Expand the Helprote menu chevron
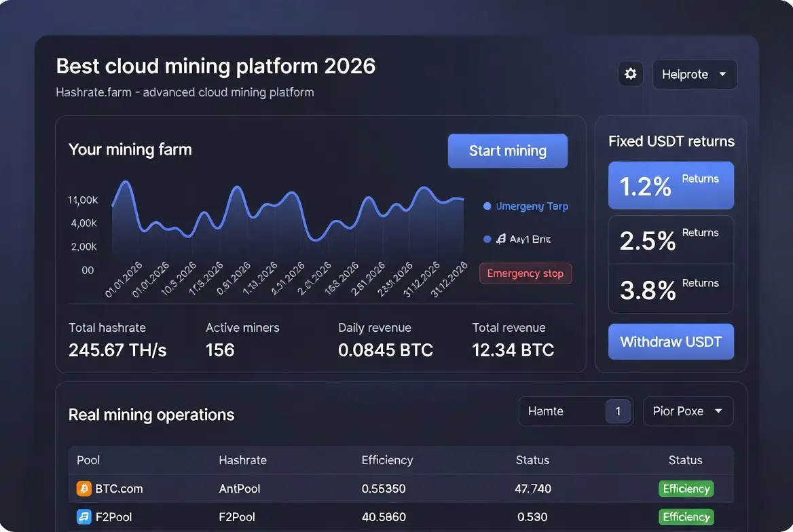This screenshot has height=532, width=793. click(x=722, y=75)
